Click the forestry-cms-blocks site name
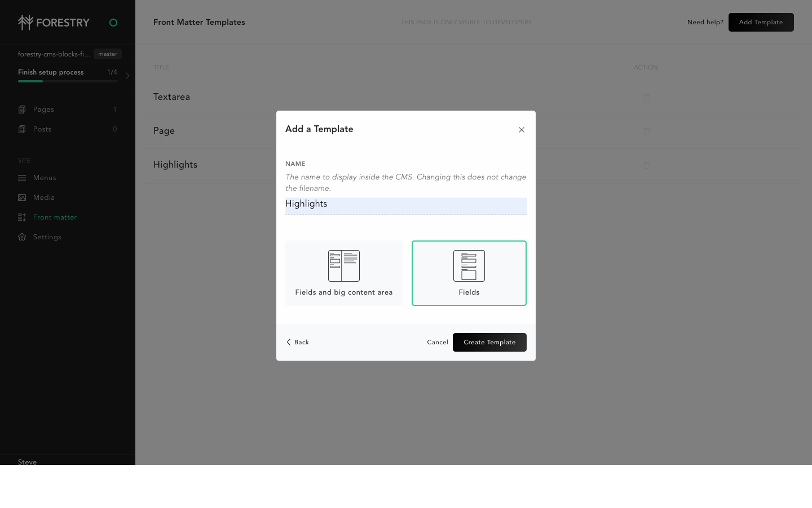The width and height of the screenshot is (812, 508). pyautogui.click(x=54, y=54)
